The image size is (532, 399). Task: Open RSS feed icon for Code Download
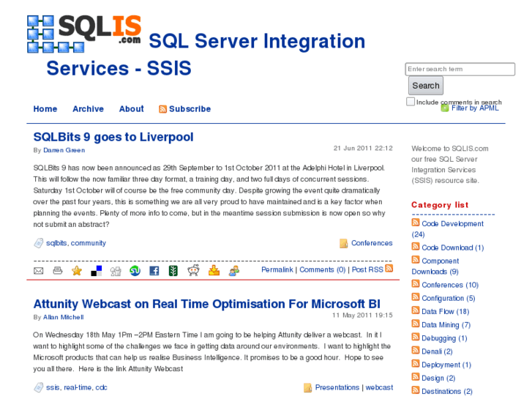click(416, 247)
